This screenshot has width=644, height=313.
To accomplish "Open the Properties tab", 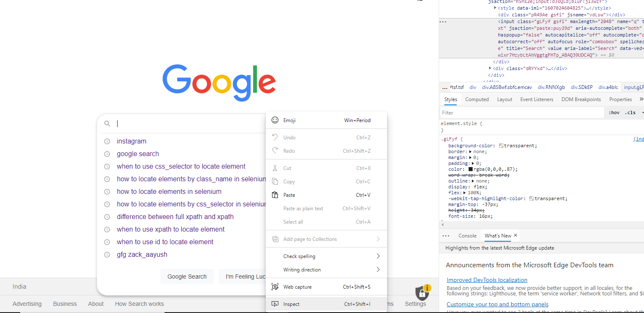I will (x=620, y=99).
